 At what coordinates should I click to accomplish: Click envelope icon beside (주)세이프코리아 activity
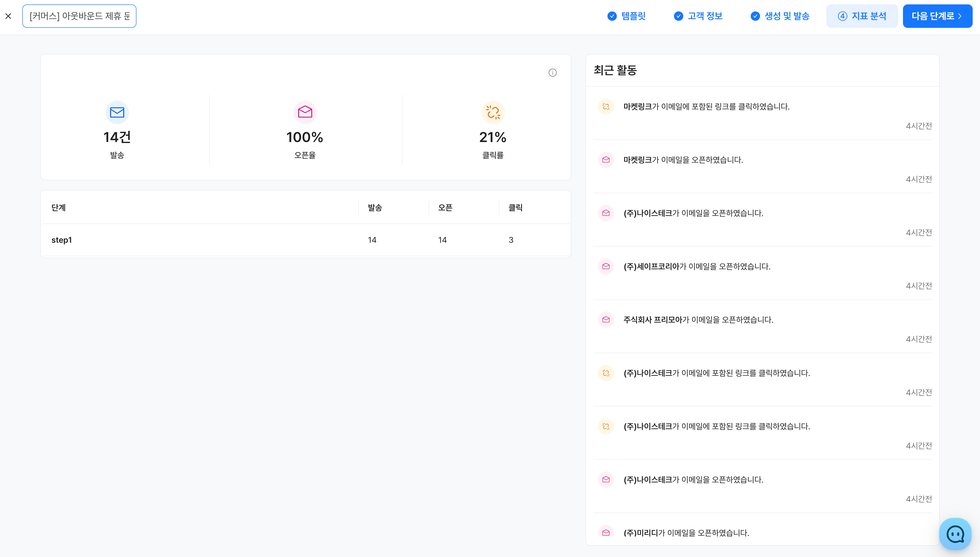click(x=606, y=266)
